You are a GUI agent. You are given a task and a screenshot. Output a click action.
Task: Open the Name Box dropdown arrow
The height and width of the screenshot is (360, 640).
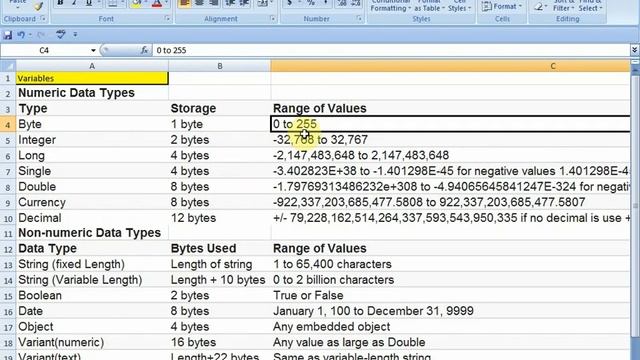93,50
